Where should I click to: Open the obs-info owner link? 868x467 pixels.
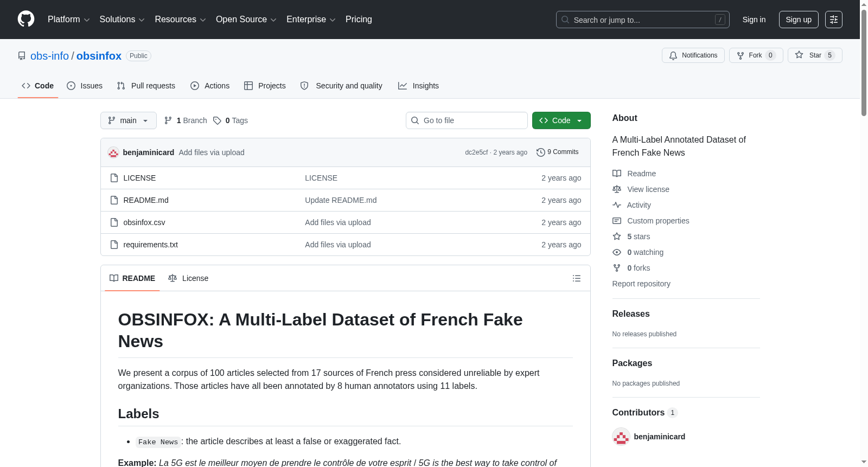coord(49,56)
